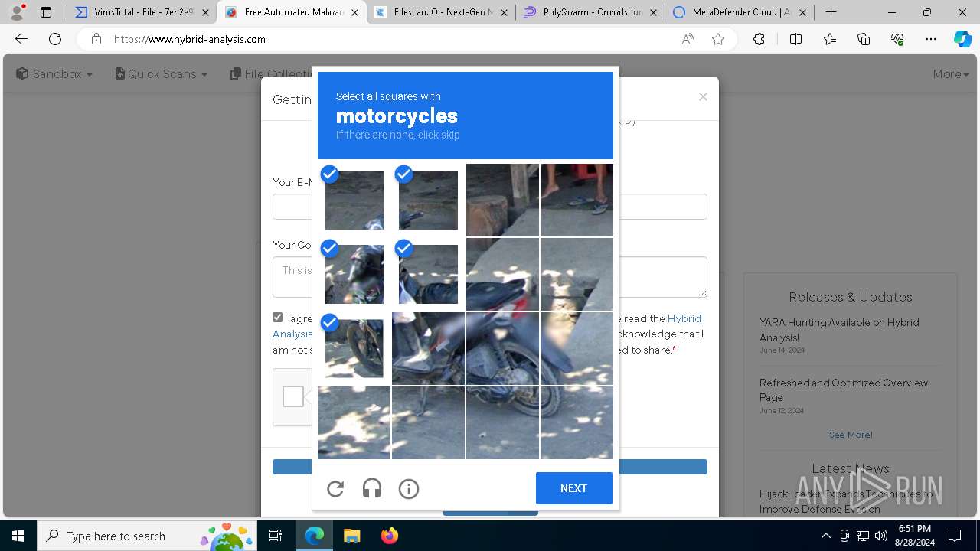View site information lock icon

[96, 39]
